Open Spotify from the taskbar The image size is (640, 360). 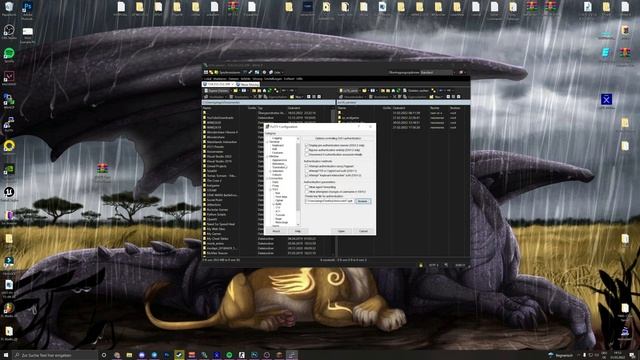pyautogui.click(x=229, y=355)
